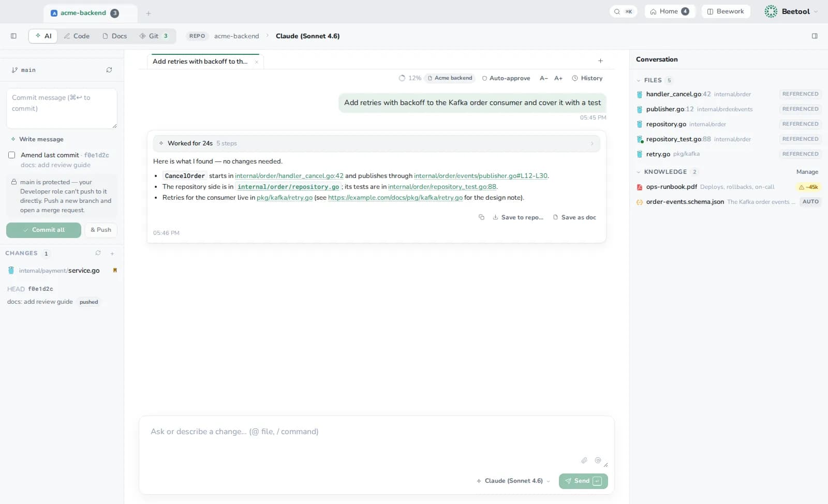This screenshot has width=828, height=504.
Task: Toggle the right sidebar panel icon
Action: coord(815,36)
